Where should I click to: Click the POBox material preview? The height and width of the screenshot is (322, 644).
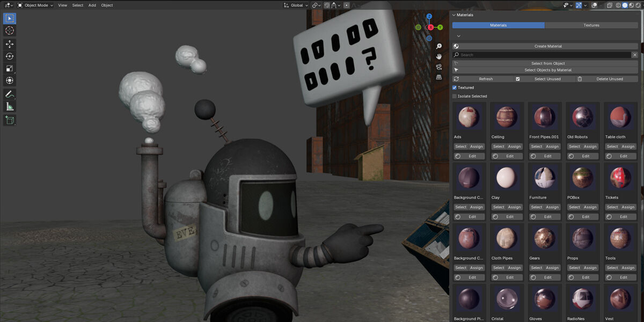click(582, 177)
